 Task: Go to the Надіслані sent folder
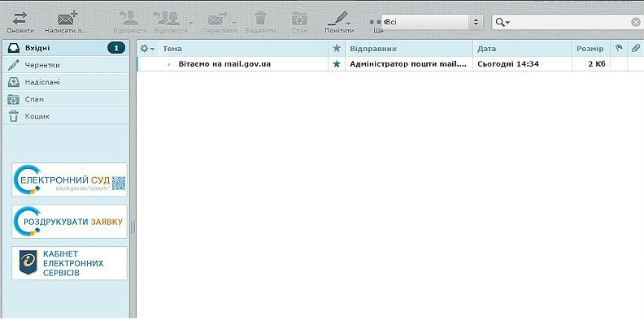pos(66,82)
